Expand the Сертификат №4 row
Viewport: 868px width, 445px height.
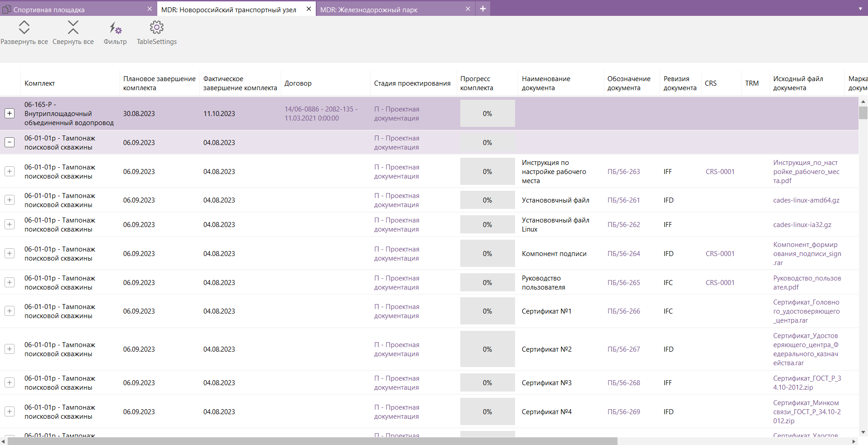[10, 411]
